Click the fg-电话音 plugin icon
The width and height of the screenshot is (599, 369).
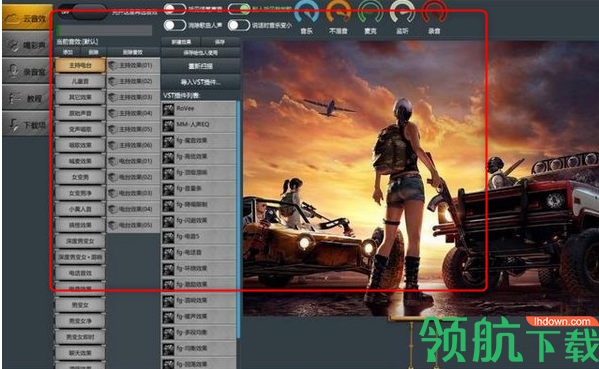[168, 254]
